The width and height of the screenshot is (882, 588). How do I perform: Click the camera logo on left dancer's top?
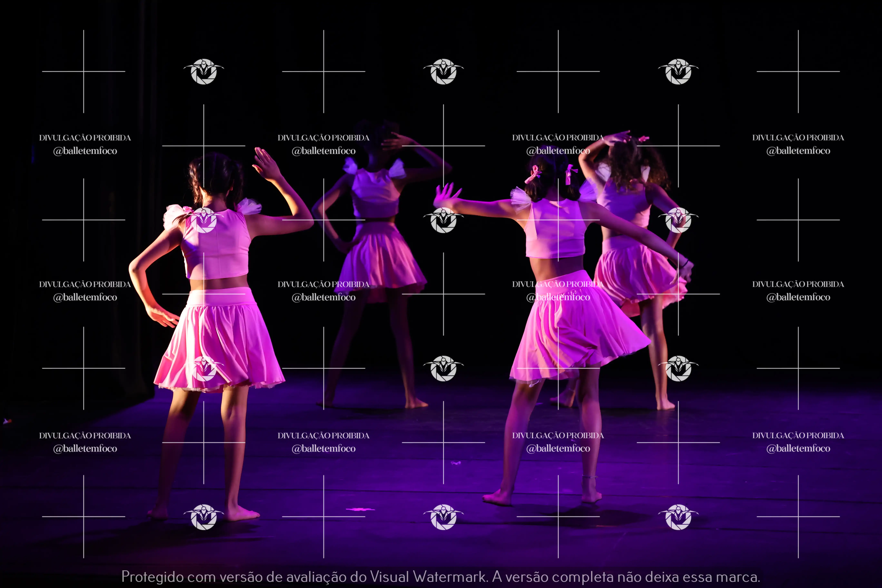click(x=204, y=220)
